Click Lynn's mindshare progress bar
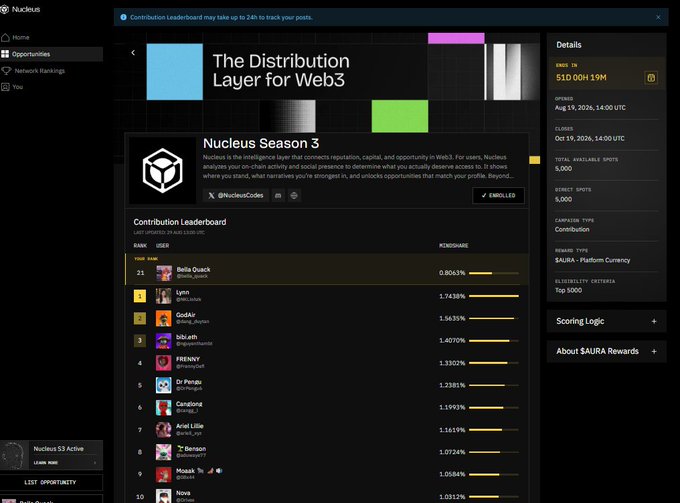This screenshot has width=680, height=503. click(494, 296)
